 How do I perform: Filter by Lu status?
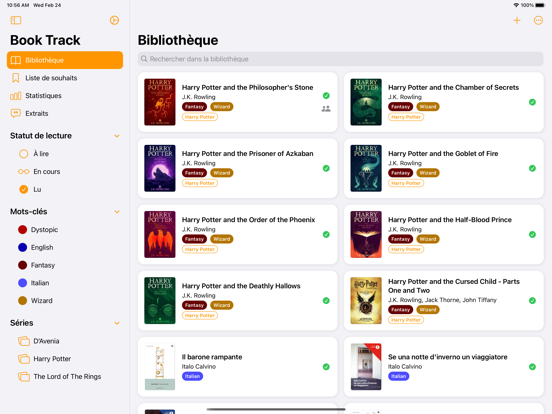point(65,189)
